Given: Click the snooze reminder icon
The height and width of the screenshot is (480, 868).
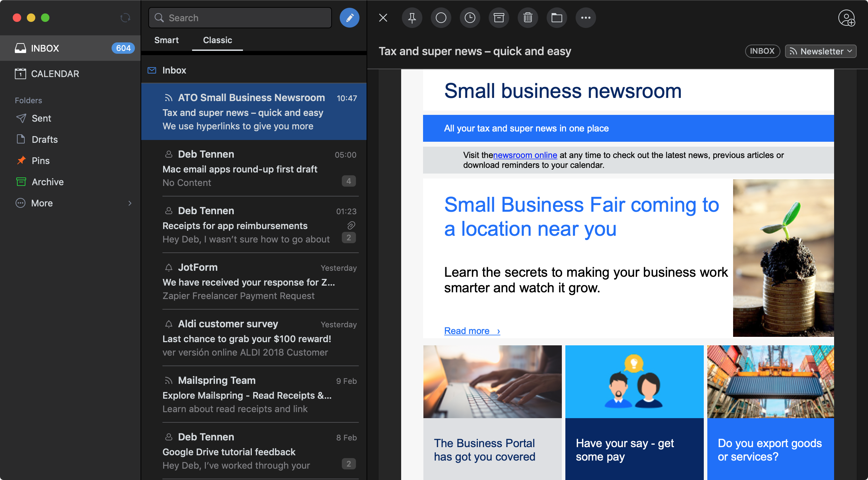Looking at the screenshot, I should [470, 18].
